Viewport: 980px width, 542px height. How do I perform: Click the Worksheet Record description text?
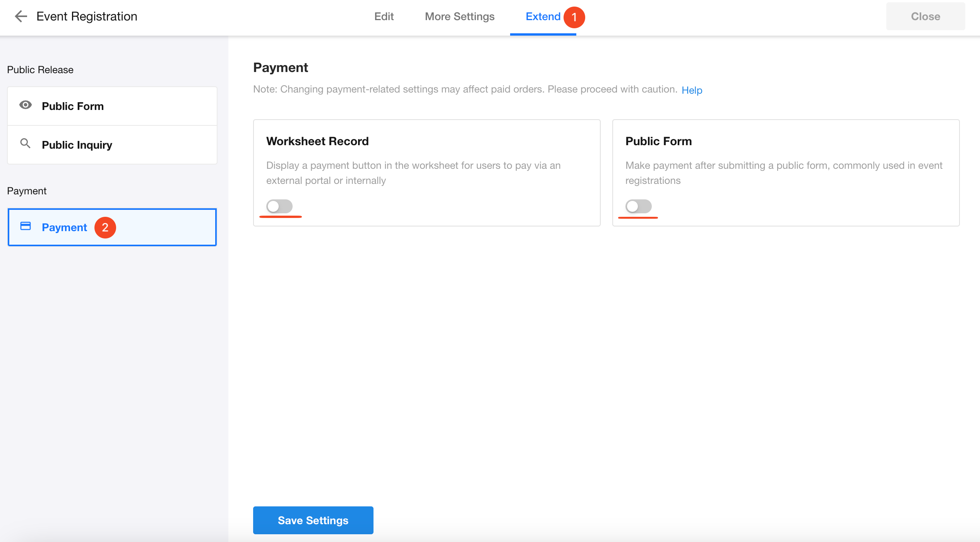[413, 173]
